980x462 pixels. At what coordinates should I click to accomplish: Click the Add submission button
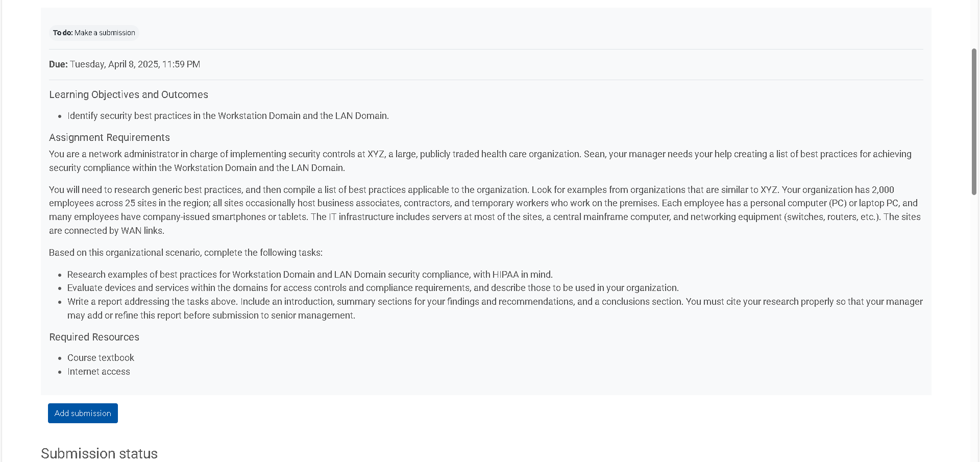tap(83, 413)
